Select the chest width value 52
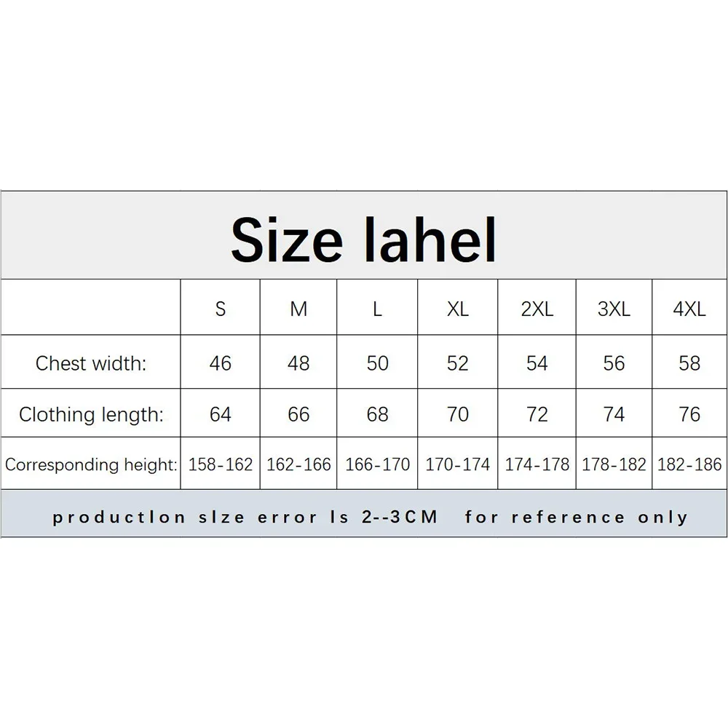The width and height of the screenshot is (728, 728). [457, 363]
